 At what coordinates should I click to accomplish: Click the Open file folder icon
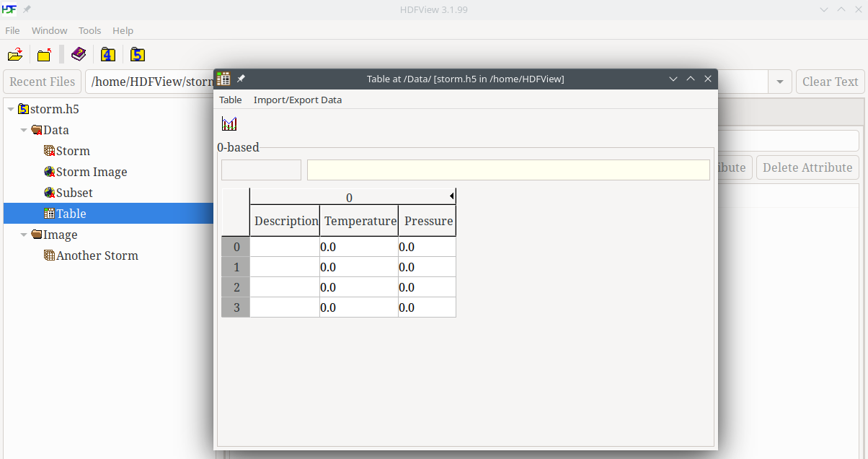click(x=14, y=55)
